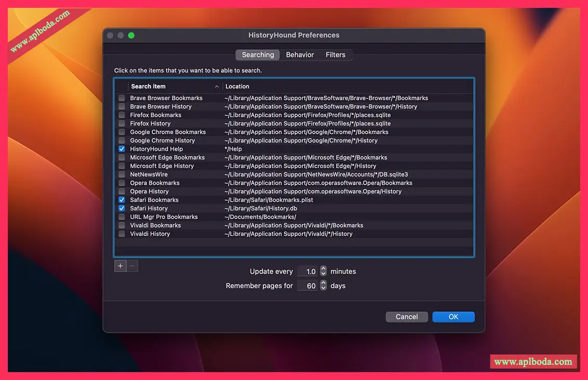Viewport: 588px width, 380px height.
Task: Click the ~/Documents/Bookmarks/ location text
Action: [260, 217]
